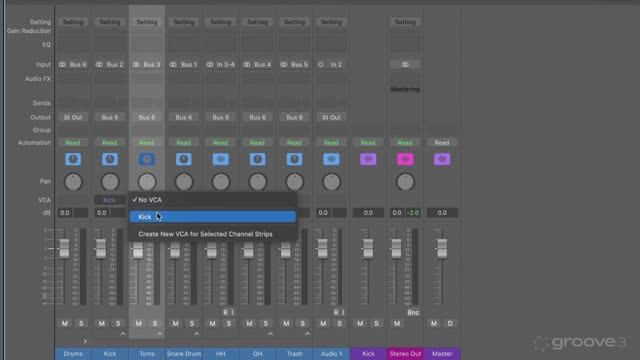This screenshot has width=640, height=360.
Task: Click EQ thumbnail slot on Drums channel
Action: 73,44
